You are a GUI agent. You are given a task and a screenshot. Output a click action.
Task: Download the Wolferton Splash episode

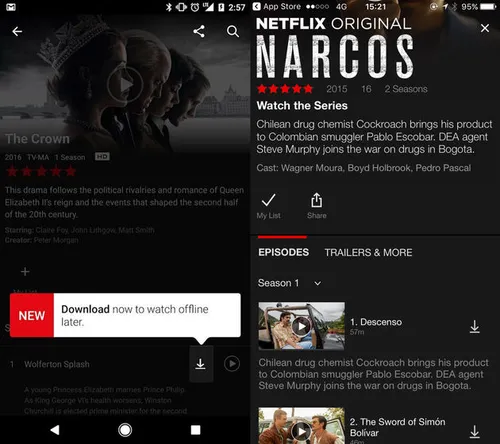(x=200, y=364)
